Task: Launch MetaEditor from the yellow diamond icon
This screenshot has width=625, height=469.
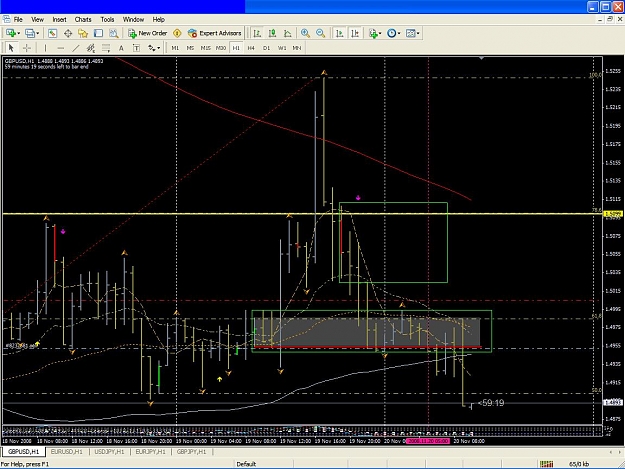Action: (177, 33)
